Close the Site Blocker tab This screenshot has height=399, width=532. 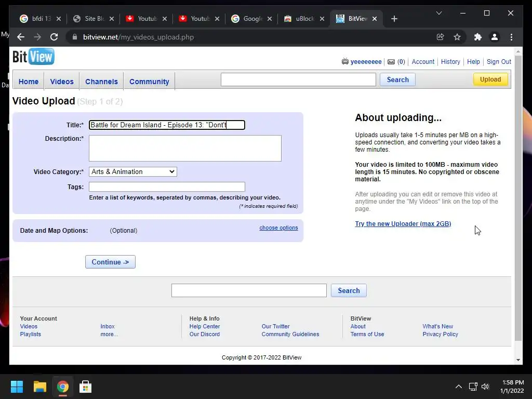112,19
